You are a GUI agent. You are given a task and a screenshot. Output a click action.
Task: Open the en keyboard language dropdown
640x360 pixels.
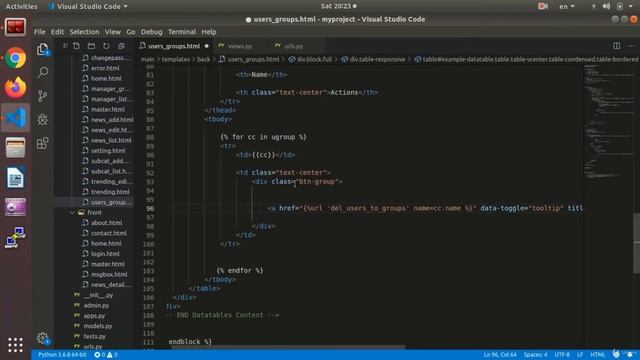(x=567, y=7)
